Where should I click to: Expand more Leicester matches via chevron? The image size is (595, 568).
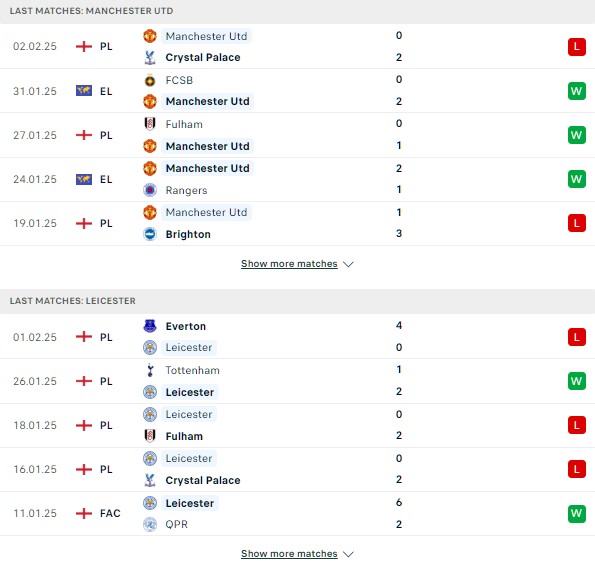(x=348, y=554)
